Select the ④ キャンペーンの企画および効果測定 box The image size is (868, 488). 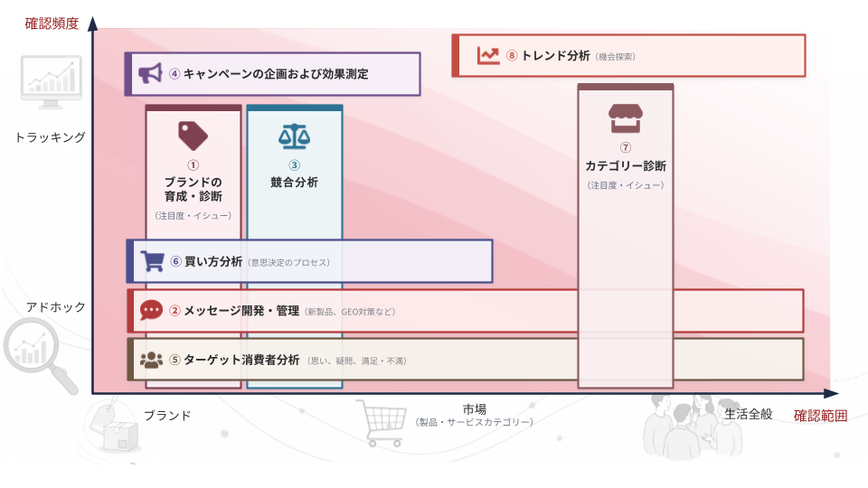tap(272, 74)
